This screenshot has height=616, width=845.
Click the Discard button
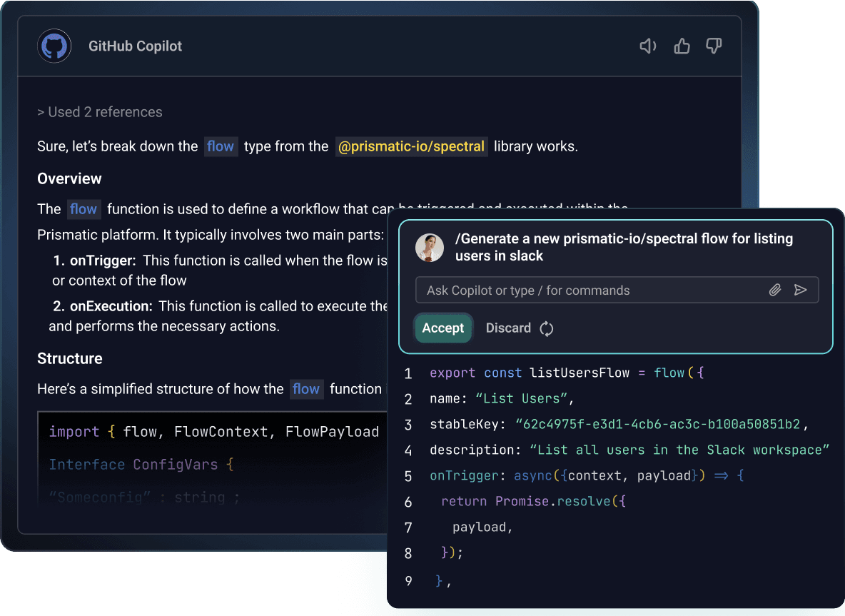(508, 328)
